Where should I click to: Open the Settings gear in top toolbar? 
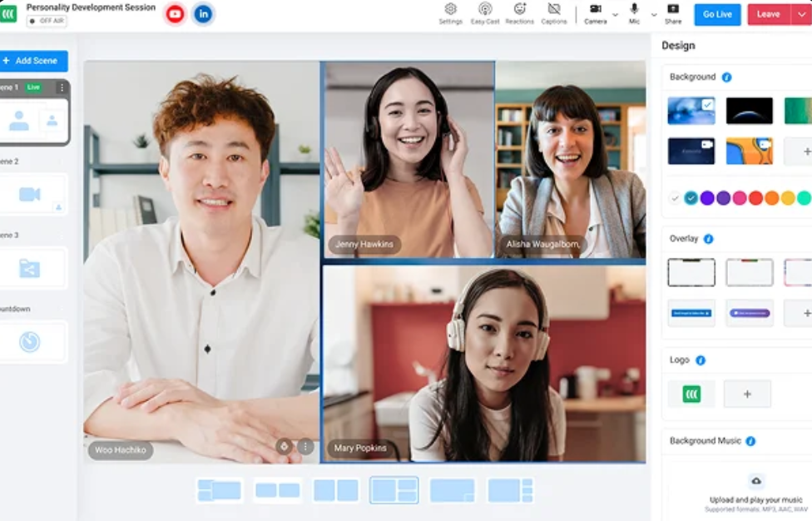click(450, 12)
